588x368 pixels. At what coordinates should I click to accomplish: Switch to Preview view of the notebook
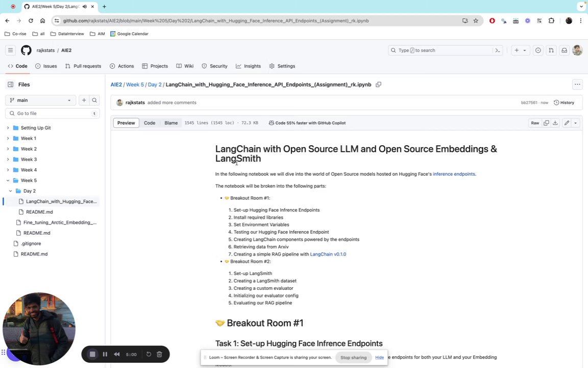pyautogui.click(x=126, y=123)
